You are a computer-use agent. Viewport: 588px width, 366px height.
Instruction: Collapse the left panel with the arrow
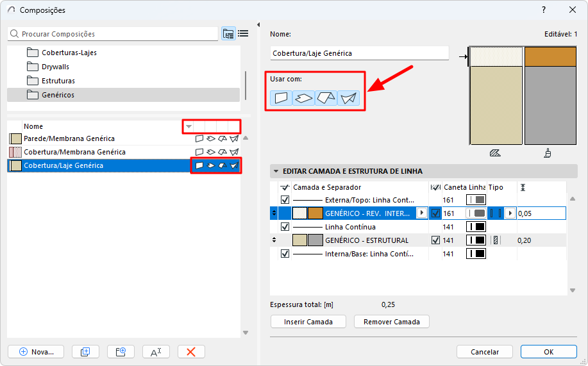pos(258,25)
